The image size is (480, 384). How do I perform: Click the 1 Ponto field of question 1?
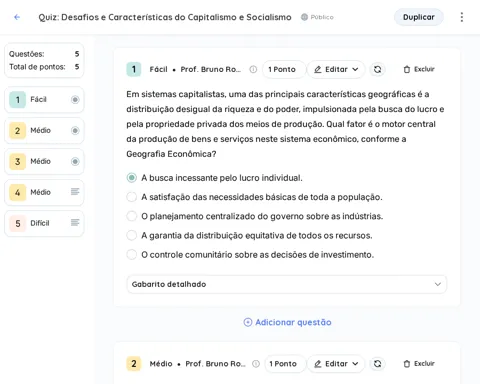click(283, 69)
